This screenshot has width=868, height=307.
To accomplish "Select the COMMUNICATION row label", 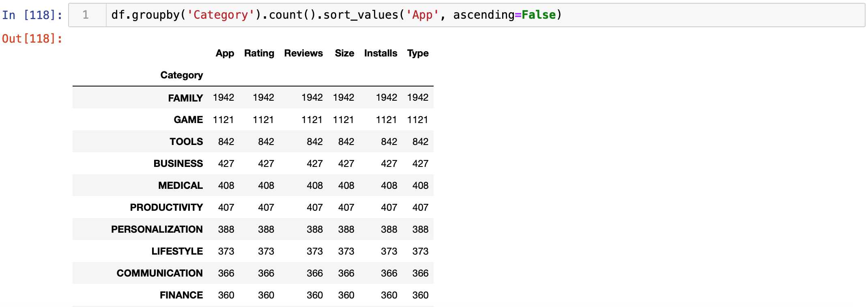I will tap(159, 273).
